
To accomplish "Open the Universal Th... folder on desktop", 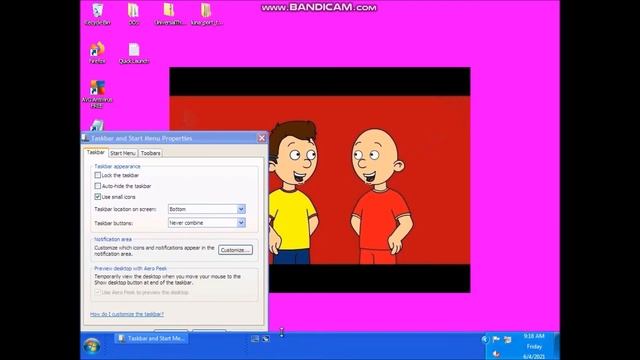I will coord(169,14).
